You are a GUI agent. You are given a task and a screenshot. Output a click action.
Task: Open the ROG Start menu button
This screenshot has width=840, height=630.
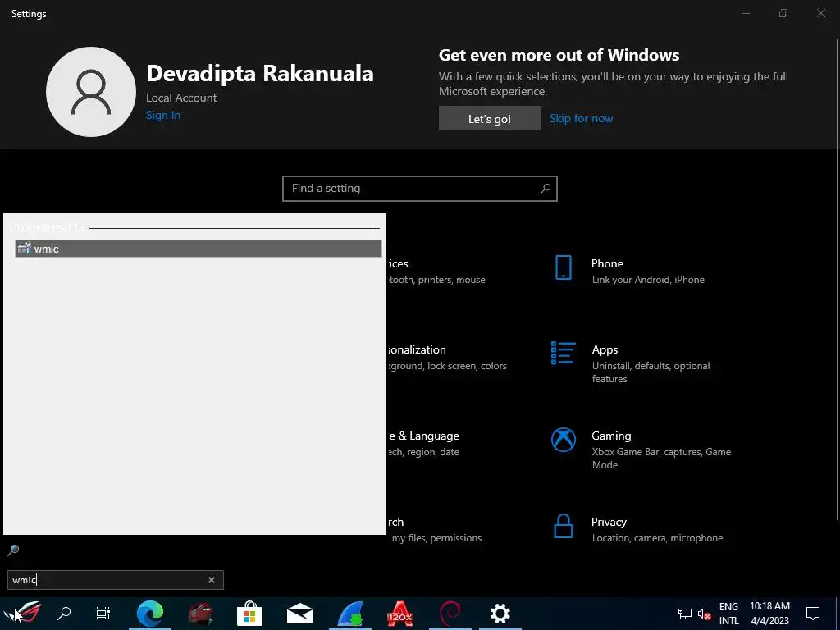pos(23,613)
